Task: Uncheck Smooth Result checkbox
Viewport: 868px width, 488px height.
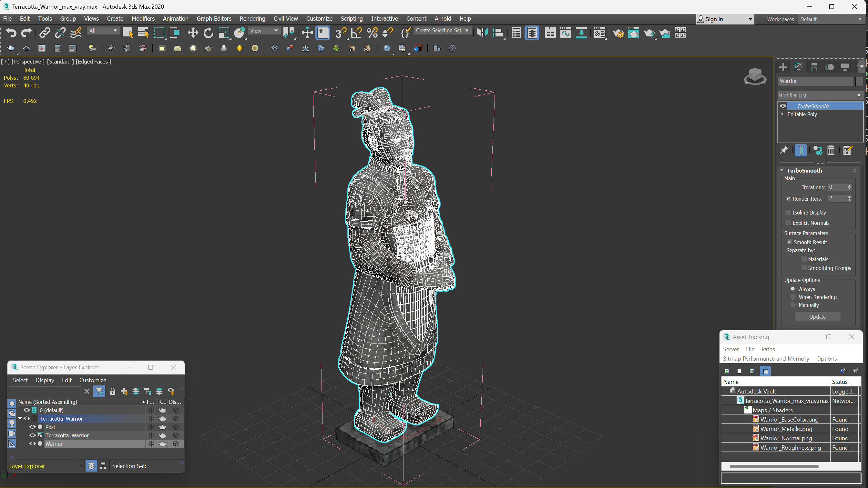Action: (x=789, y=242)
